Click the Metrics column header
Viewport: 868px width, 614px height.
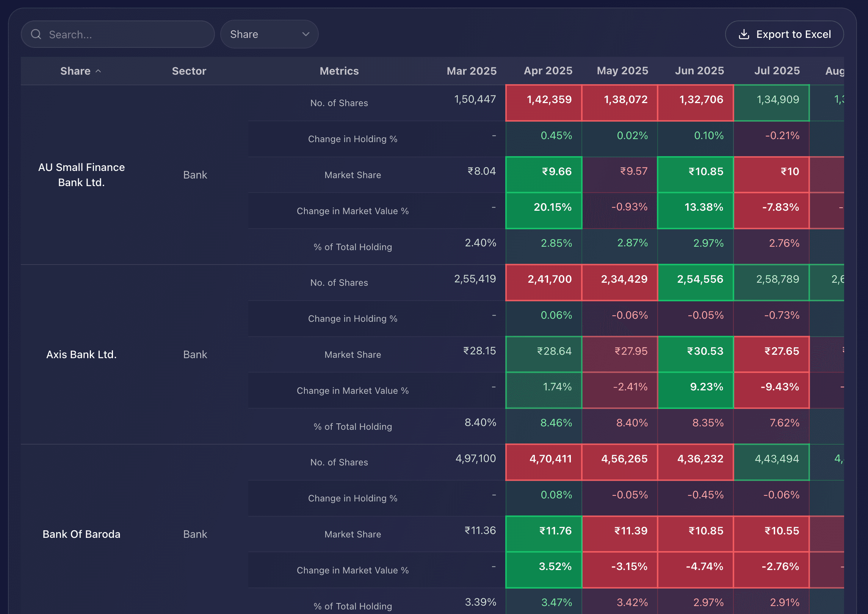[339, 71]
